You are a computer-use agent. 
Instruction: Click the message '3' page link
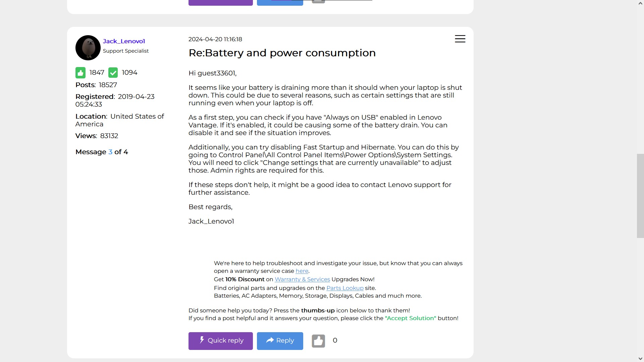pos(111,152)
